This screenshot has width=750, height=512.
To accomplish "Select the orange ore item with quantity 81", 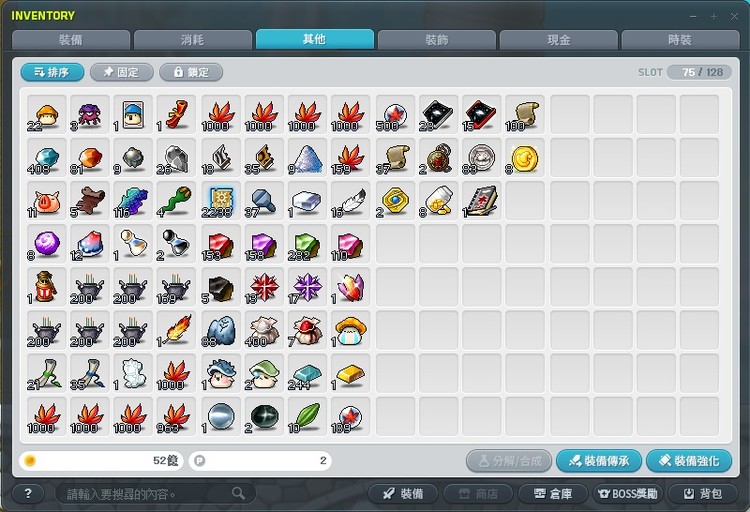I will [x=89, y=158].
